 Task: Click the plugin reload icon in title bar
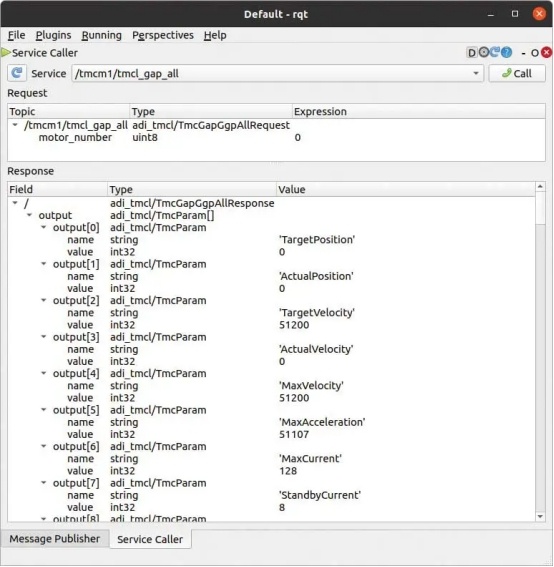pyautogui.click(x=495, y=52)
